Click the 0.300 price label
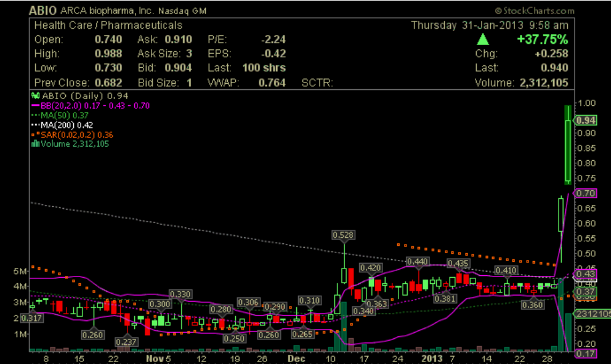Screen dimensions: 611x364 [160, 304]
